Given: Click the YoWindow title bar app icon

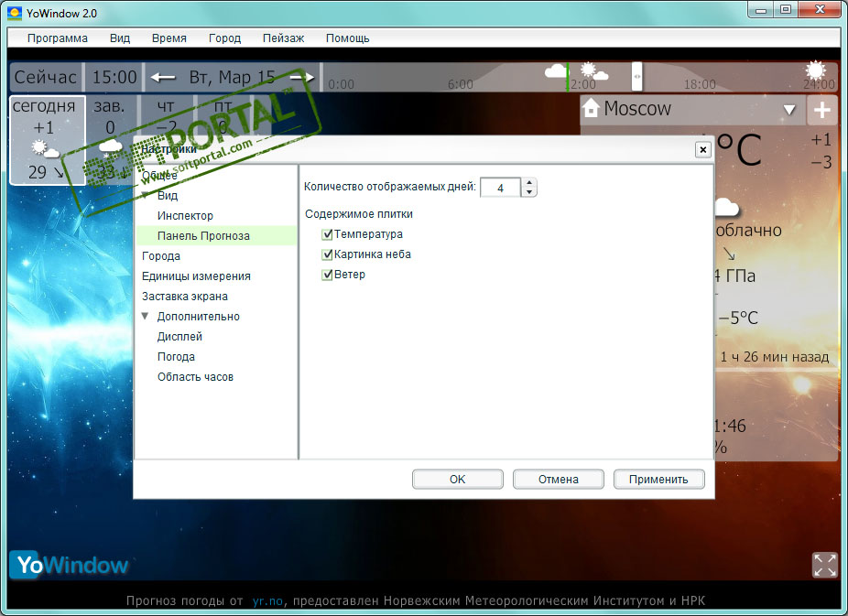Looking at the screenshot, I should click(x=16, y=13).
